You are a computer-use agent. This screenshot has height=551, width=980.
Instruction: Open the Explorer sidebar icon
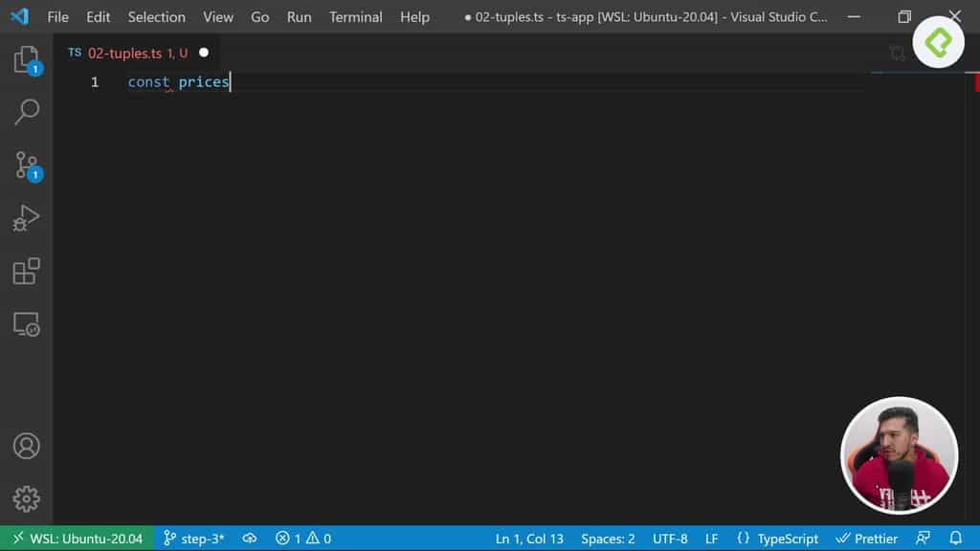point(26,58)
